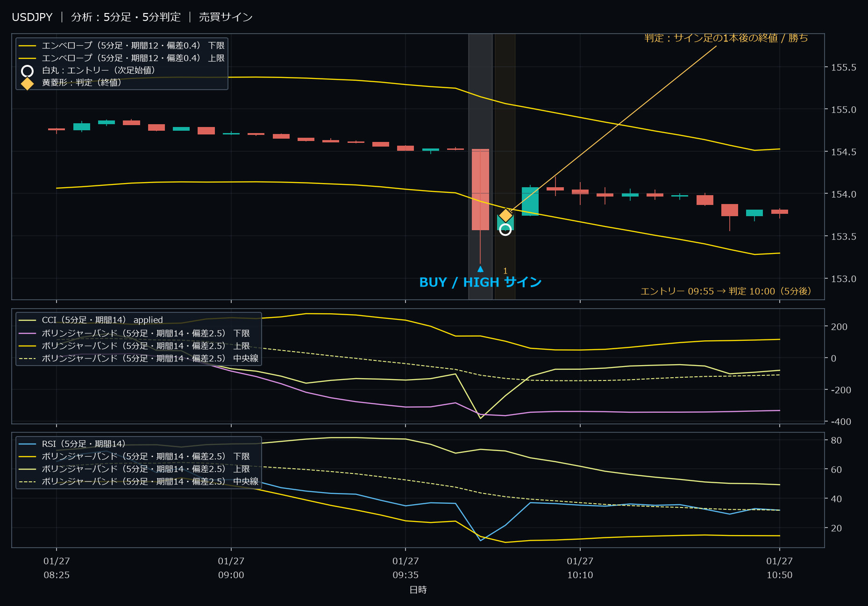The image size is (868, 606).
Task: Click the Bollinger '下限' entry in the RSI legend
Action: [134, 456]
